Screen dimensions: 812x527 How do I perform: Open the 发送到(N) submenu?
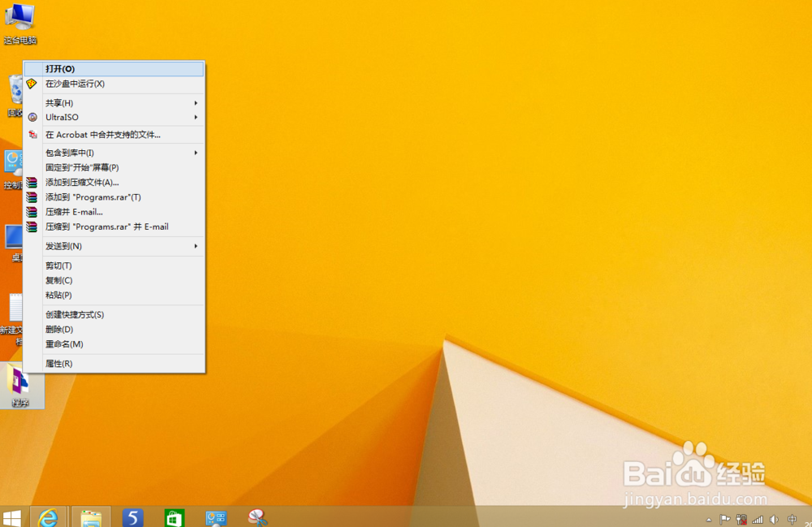[114, 246]
